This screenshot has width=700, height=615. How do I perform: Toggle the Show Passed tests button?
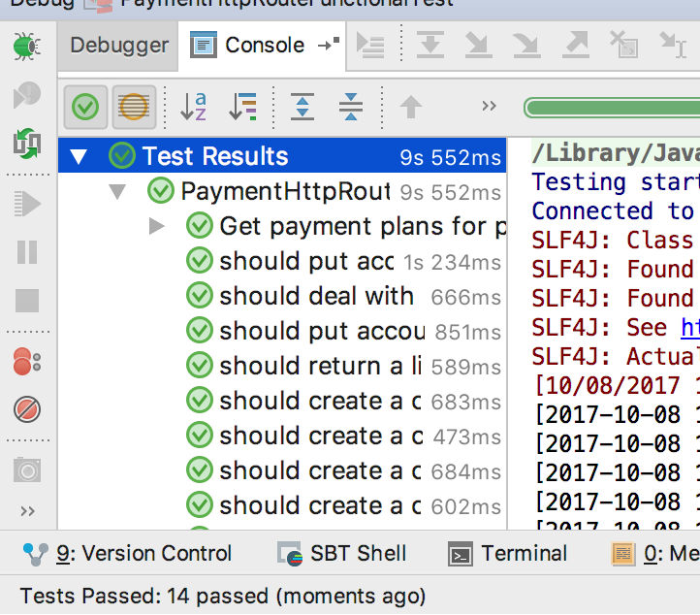(85, 107)
